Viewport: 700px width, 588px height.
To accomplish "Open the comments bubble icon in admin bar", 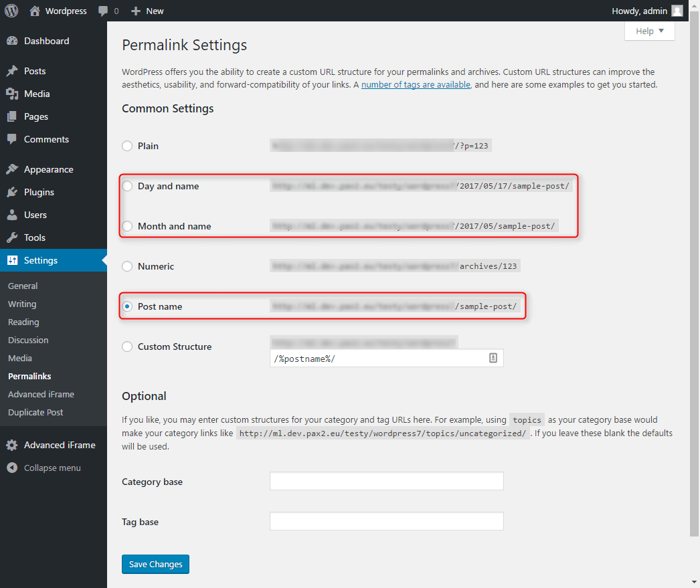I will point(103,11).
